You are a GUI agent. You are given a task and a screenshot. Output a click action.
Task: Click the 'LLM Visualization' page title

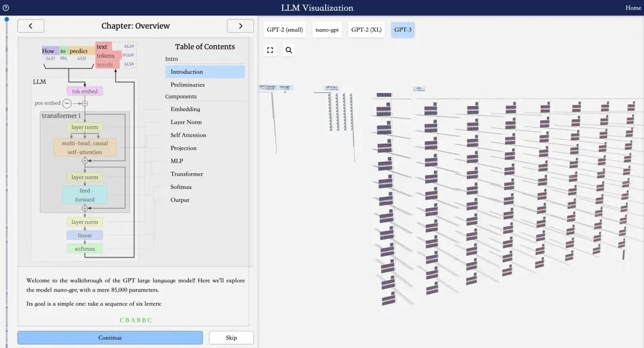pos(317,8)
